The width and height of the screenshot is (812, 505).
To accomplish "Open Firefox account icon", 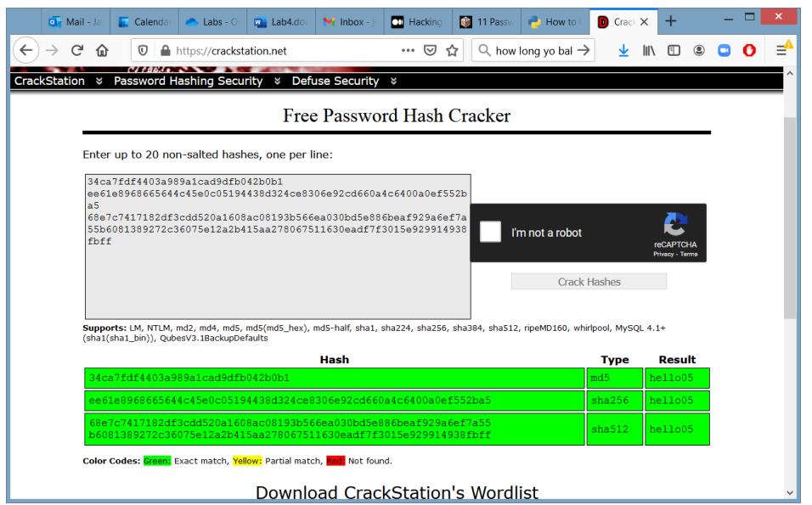I will [x=699, y=50].
